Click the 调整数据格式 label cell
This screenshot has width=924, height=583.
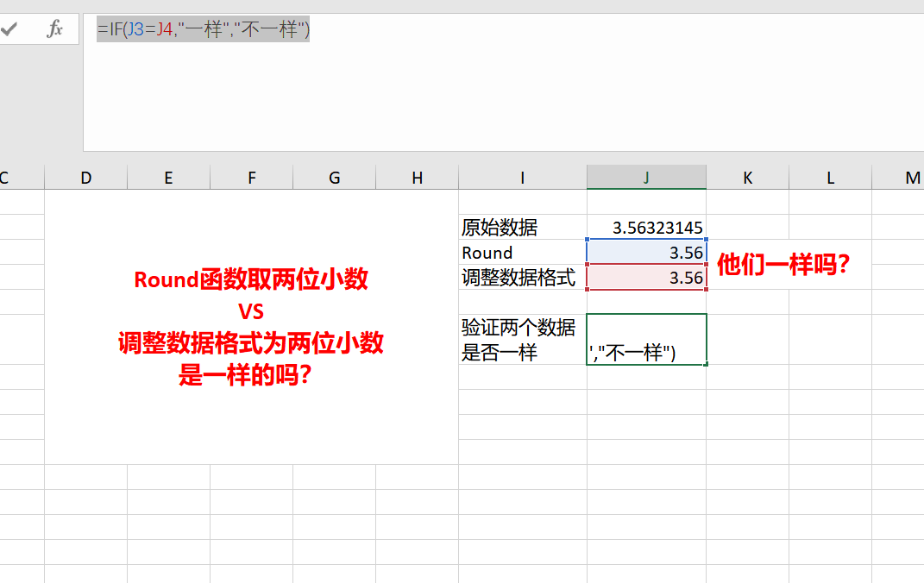pyautogui.click(x=523, y=277)
